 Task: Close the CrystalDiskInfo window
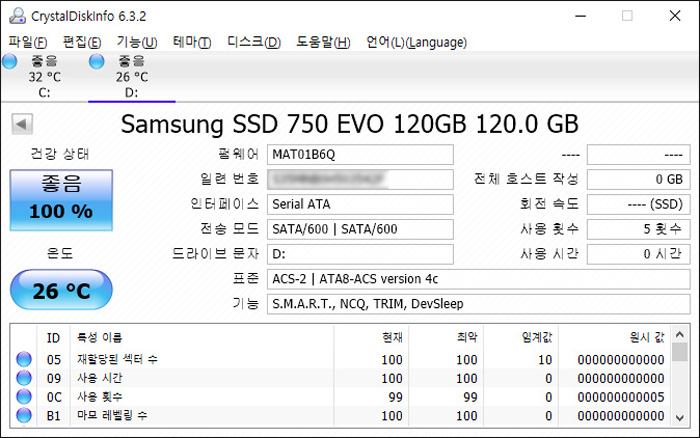(675, 16)
